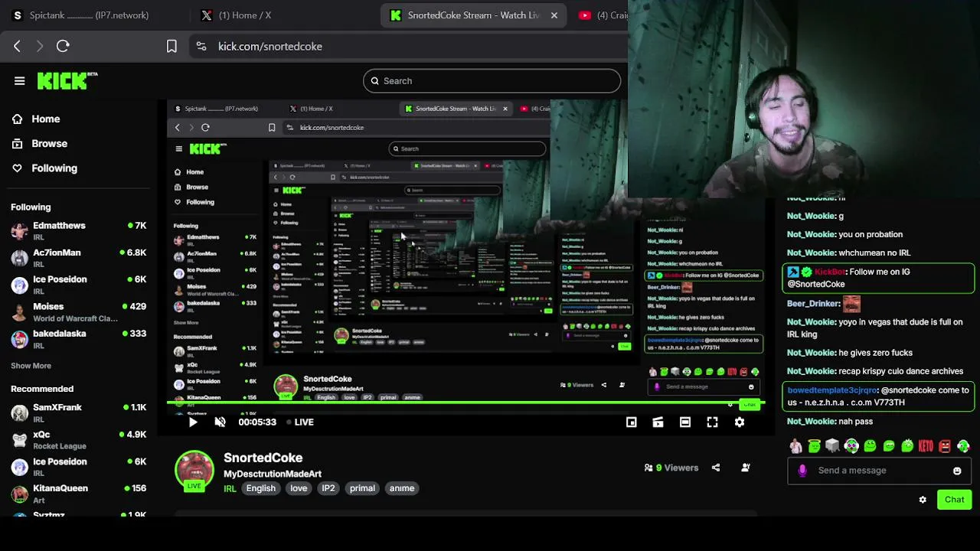
Task: Focus the Send a message chat box
Action: point(879,471)
